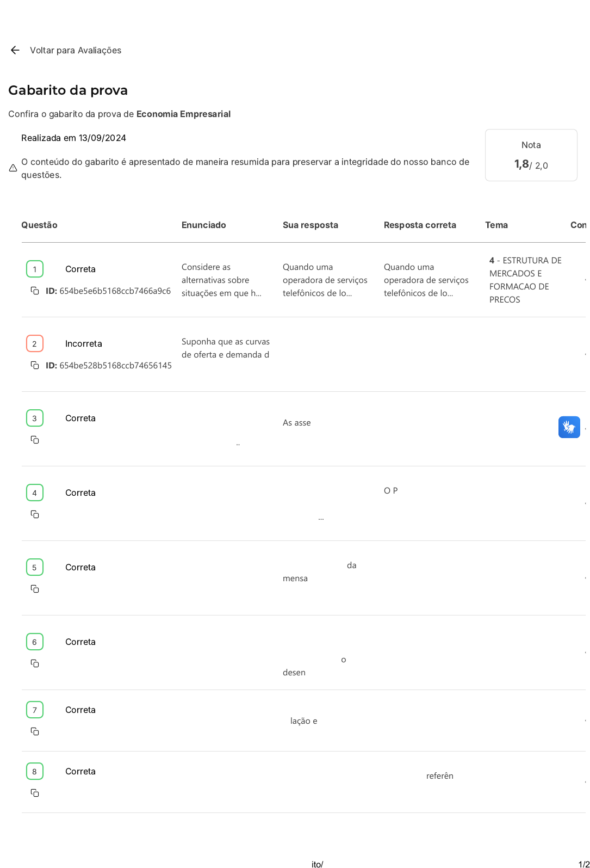590x868 pixels.
Task: Click copy icon for question 4
Action: (35, 514)
